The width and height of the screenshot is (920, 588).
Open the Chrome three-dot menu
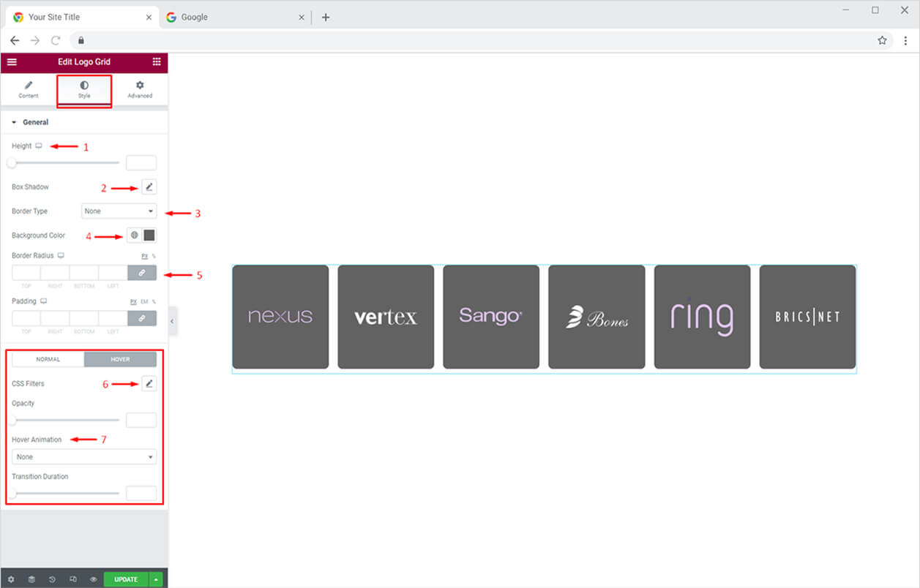point(905,40)
